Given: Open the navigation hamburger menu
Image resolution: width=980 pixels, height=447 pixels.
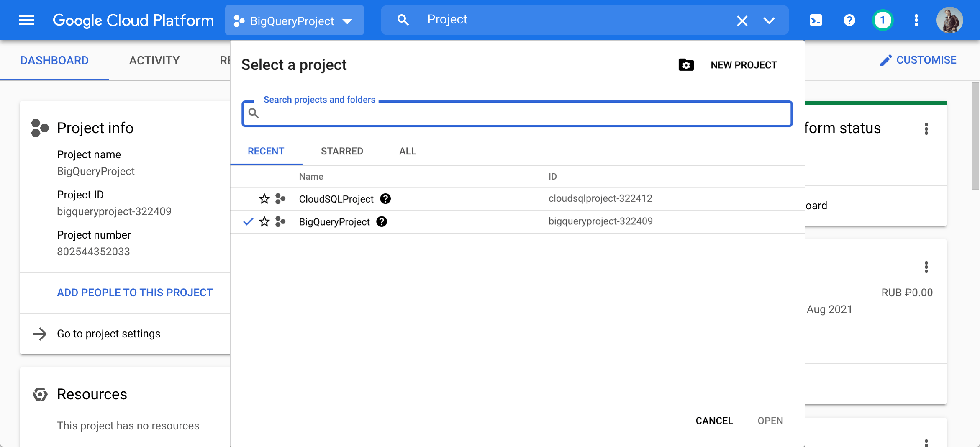Looking at the screenshot, I should (x=26, y=20).
